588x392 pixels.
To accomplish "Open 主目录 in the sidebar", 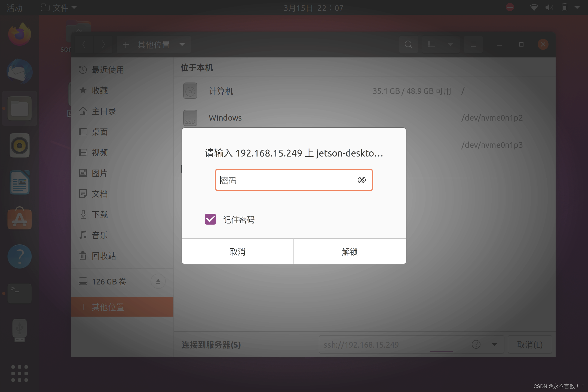I will tap(122, 111).
